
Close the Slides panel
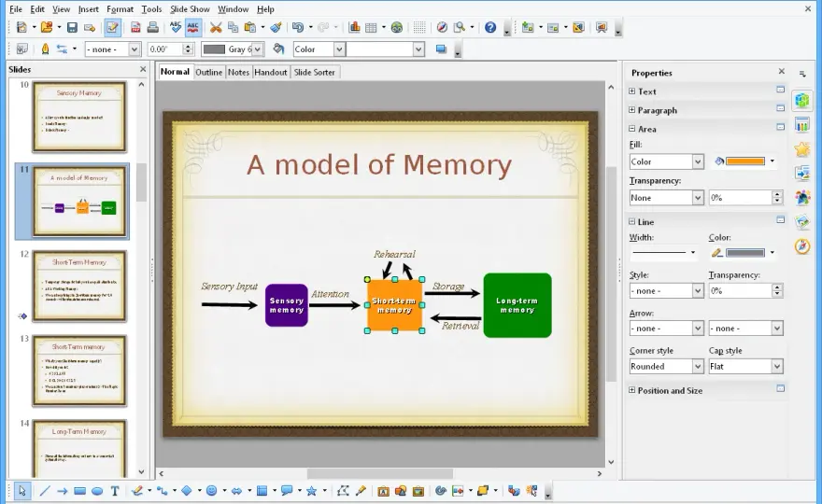(143, 69)
